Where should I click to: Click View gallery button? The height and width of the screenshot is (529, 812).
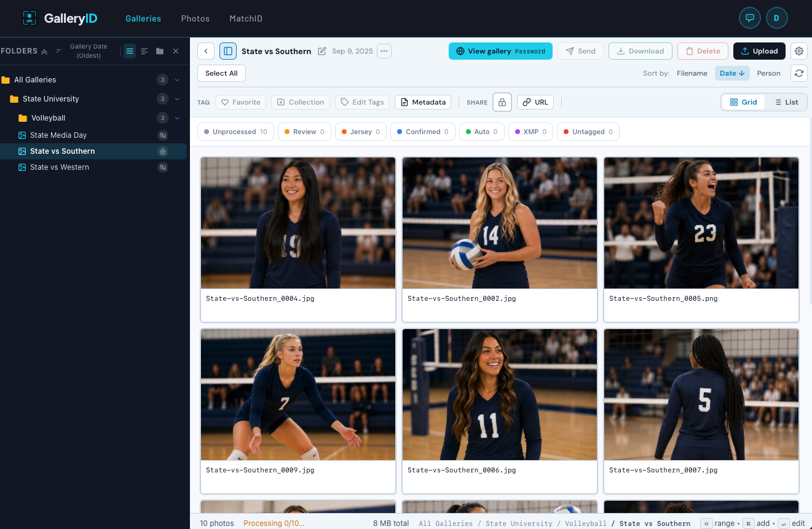(500, 51)
